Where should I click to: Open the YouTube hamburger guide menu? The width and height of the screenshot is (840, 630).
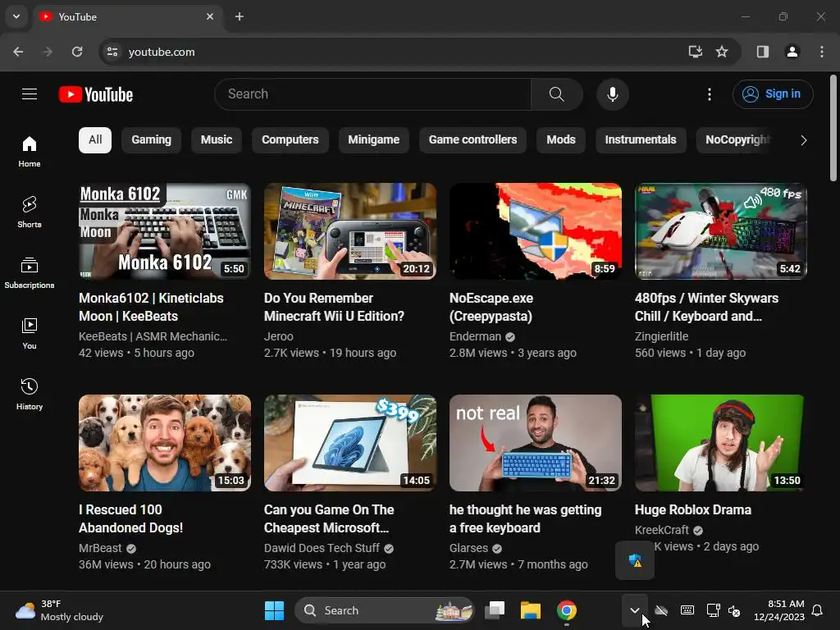pyautogui.click(x=30, y=94)
